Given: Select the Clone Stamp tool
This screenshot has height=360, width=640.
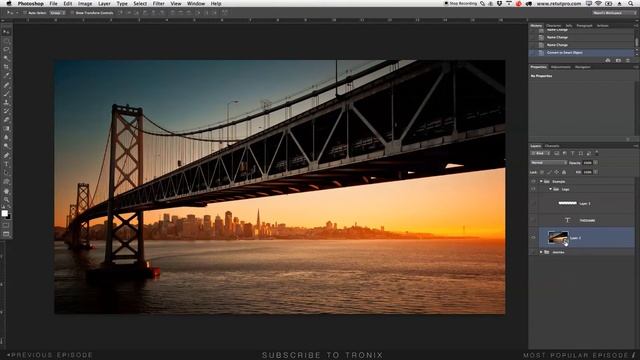Looking at the screenshot, I should pyautogui.click(x=6, y=102).
